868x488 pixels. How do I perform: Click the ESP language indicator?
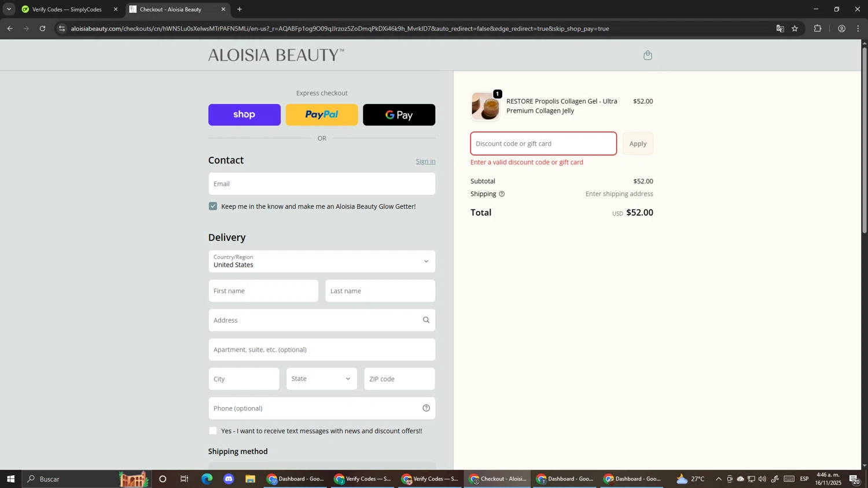click(804, 479)
